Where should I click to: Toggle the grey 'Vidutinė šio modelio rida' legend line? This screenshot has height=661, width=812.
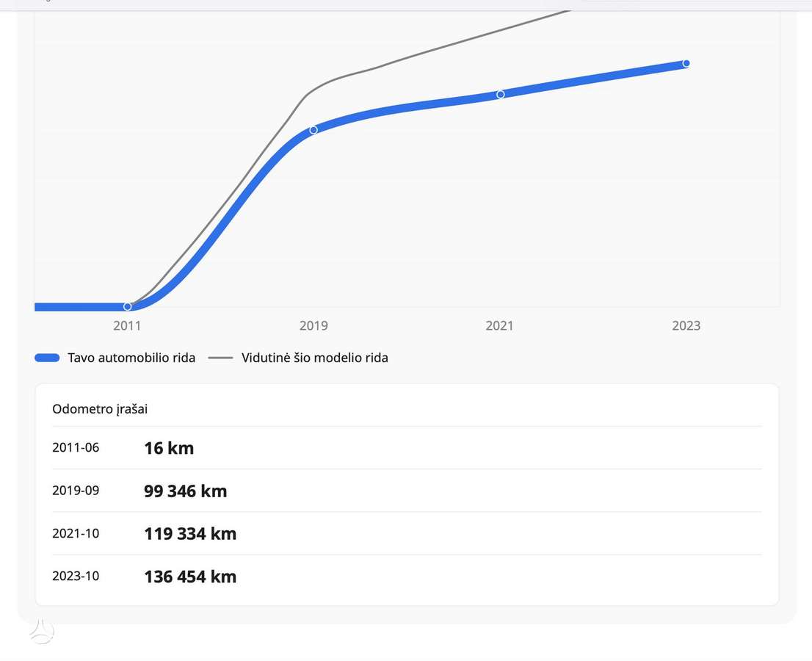click(220, 358)
